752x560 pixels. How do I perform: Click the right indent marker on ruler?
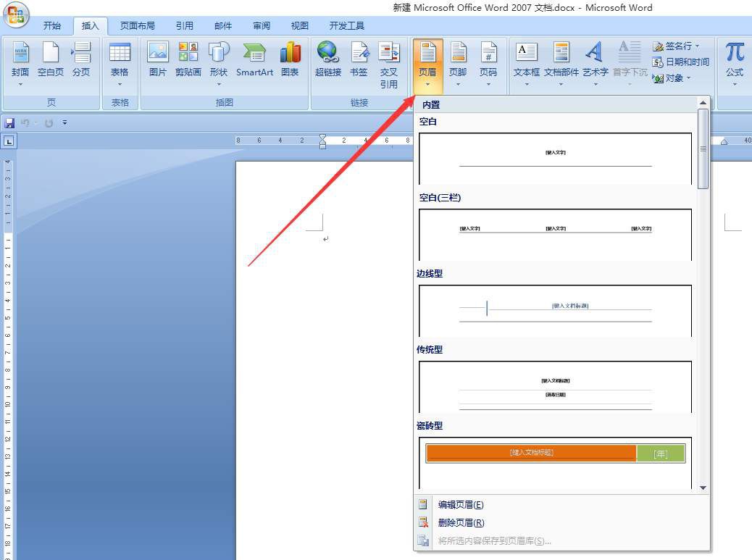coord(724,142)
